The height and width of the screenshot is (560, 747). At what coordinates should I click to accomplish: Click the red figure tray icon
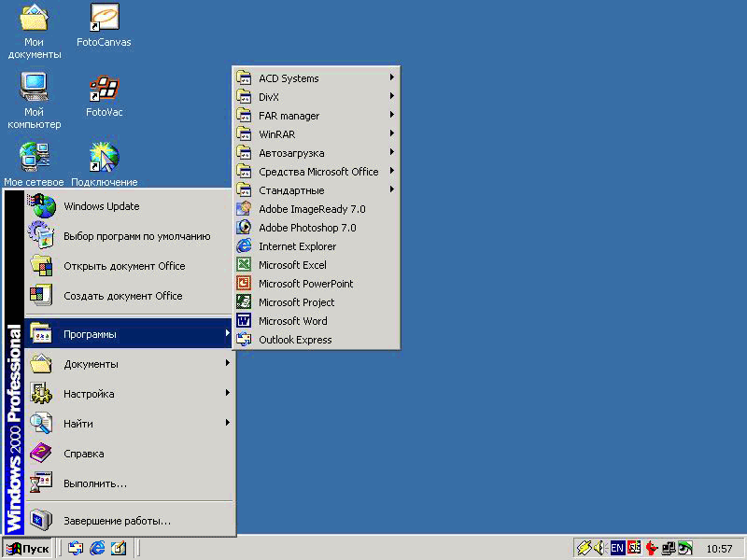(651, 549)
